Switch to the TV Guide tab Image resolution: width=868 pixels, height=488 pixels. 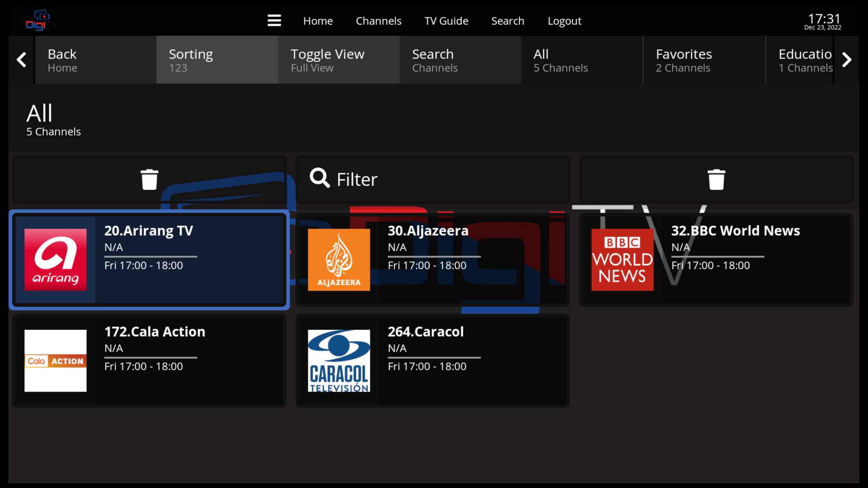446,21
